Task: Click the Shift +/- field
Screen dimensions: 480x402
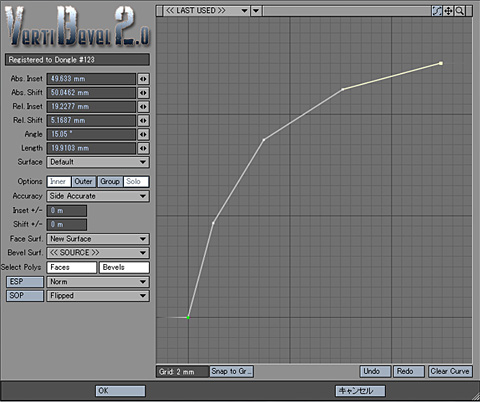Action: click(67, 225)
